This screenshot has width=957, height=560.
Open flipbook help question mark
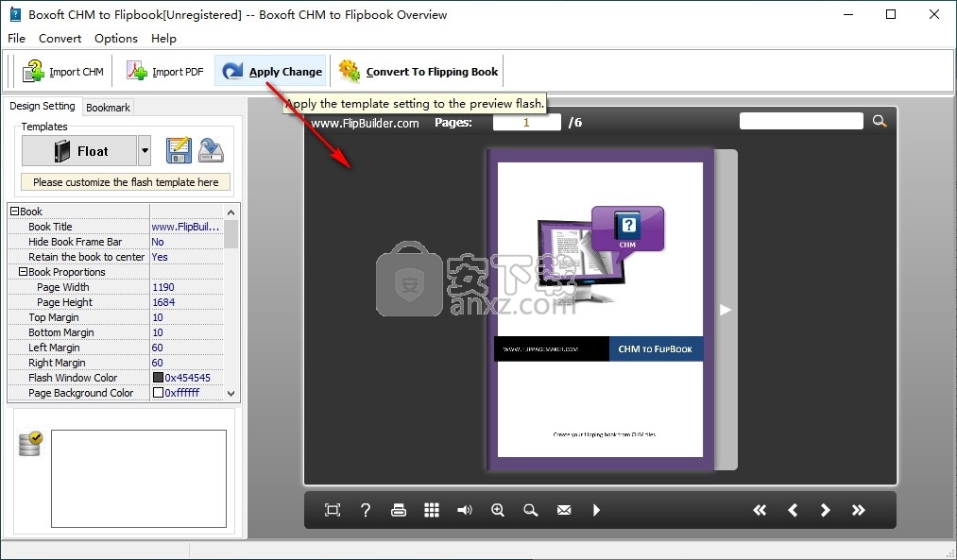click(365, 510)
